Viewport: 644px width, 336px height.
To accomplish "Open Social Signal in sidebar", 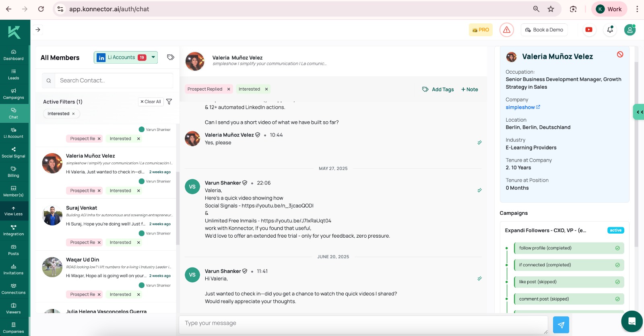I will coord(14,152).
